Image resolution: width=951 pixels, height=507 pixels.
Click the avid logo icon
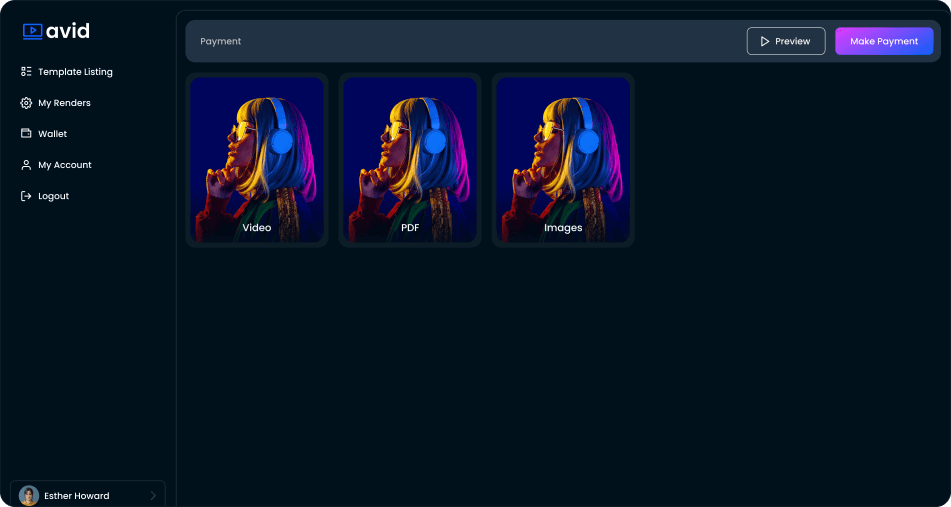(33, 31)
